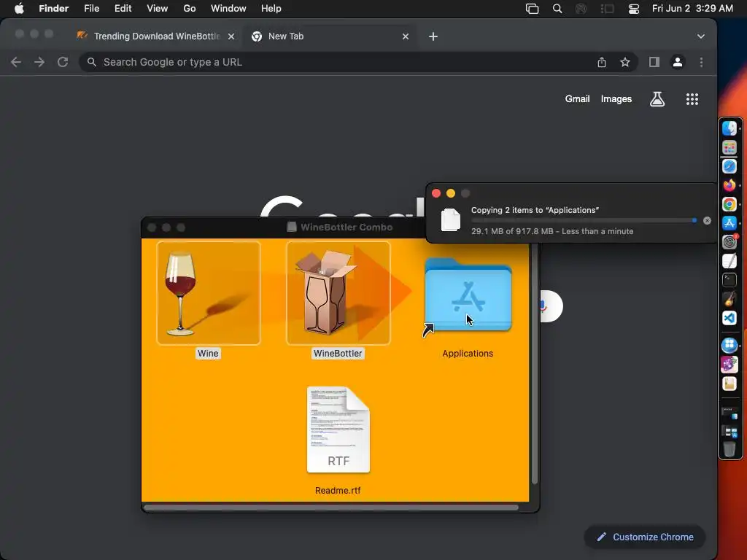Open the View menu
This screenshot has width=747, height=560.
pos(158,9)
